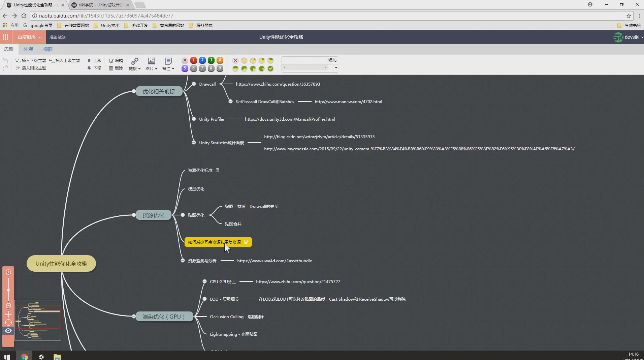Viewport: 644px width, 360px height.
Task: Toggle navigator eye visibility icon
Action: pos(8,331)
